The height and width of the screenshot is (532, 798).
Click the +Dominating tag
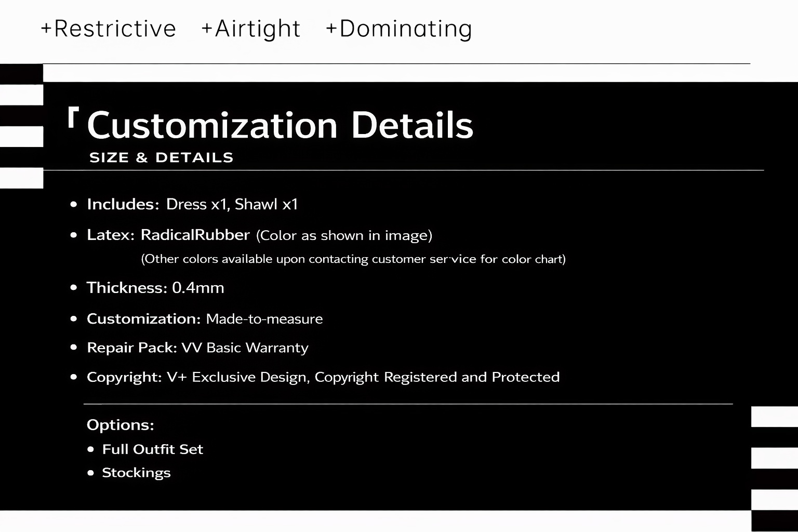398,29
